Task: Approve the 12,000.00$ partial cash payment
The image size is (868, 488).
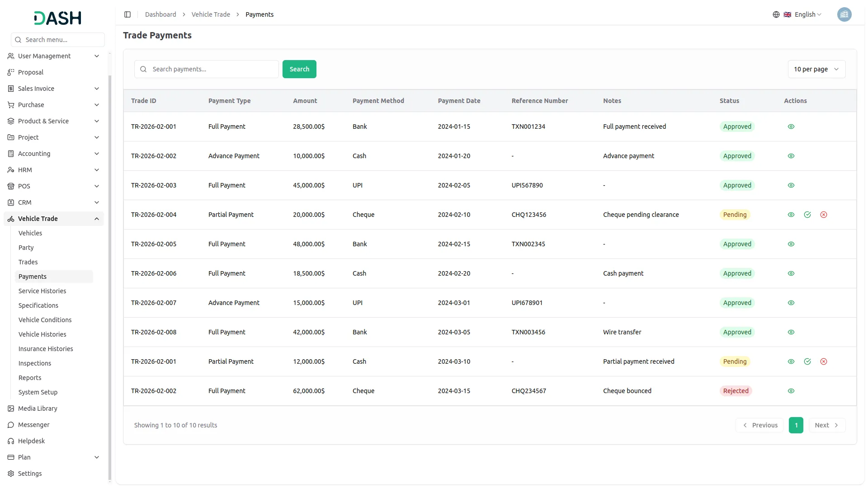Action: point(807,361)
